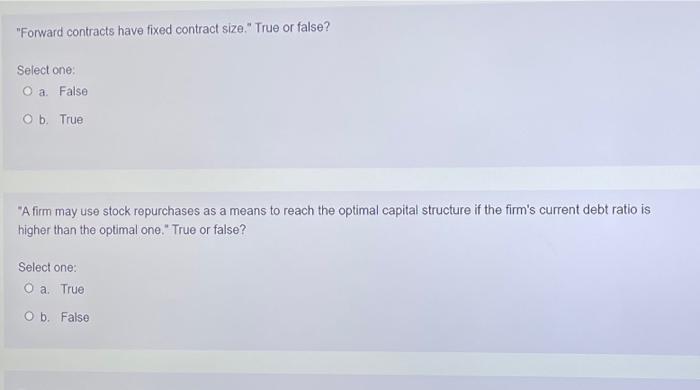
Task: Click empty area below True in forward contracts card
Action: tap(179, 147)
